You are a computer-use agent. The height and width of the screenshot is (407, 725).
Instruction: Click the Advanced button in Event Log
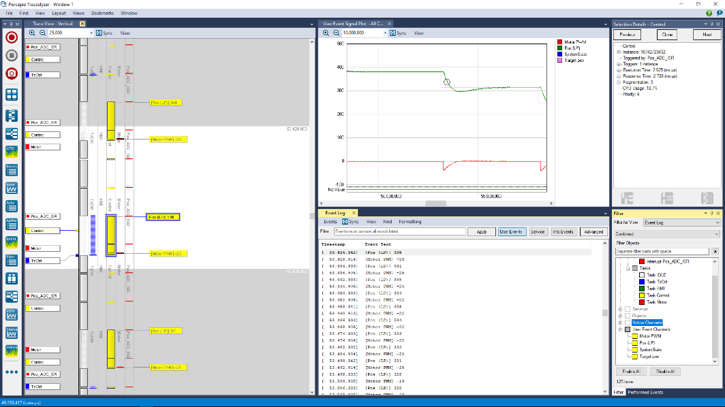[x=594, y=232]
